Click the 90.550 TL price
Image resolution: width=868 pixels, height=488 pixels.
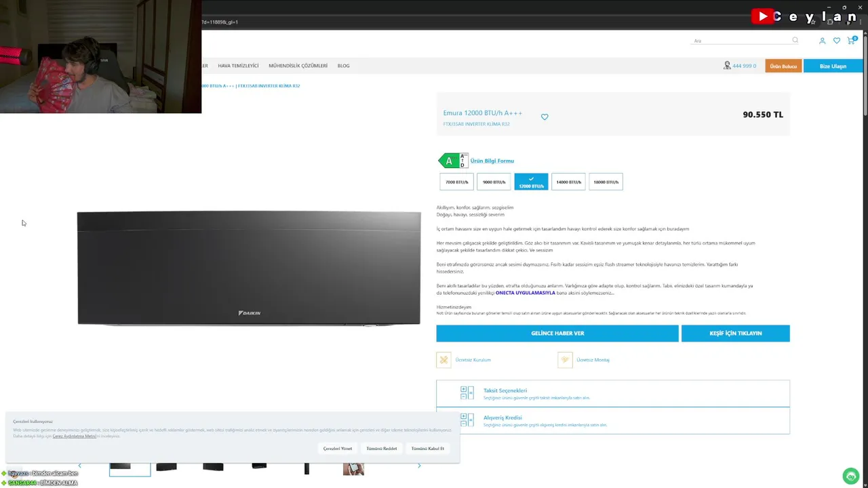(x=763, y=115)
